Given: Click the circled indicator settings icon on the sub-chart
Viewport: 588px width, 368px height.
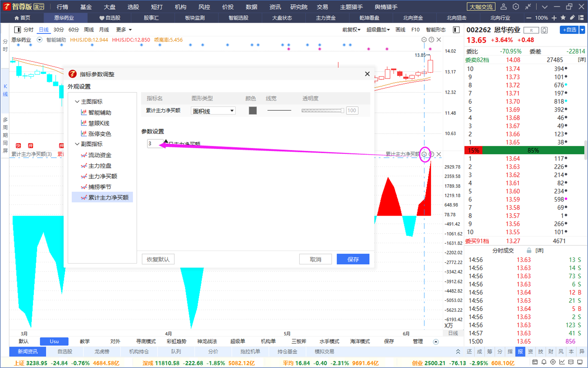Looking at the screenshot, I should 424,154.
